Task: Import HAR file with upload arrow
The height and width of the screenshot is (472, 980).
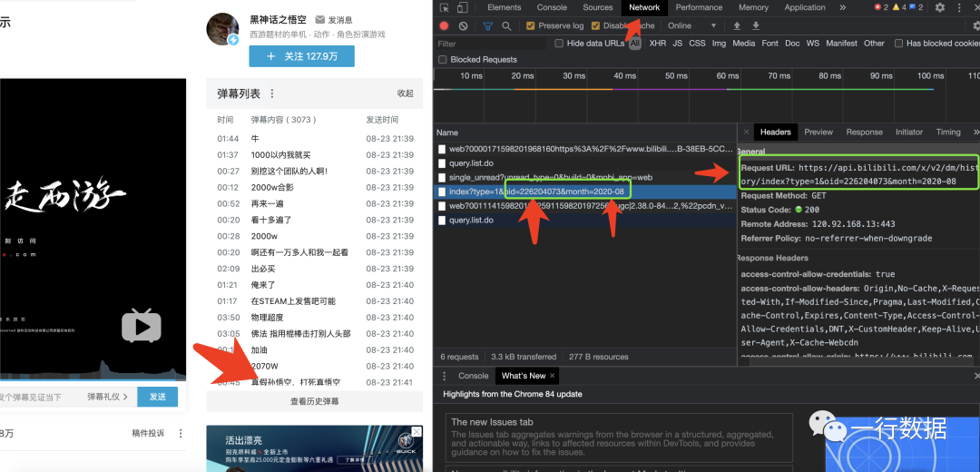Action: click(737, 25)
